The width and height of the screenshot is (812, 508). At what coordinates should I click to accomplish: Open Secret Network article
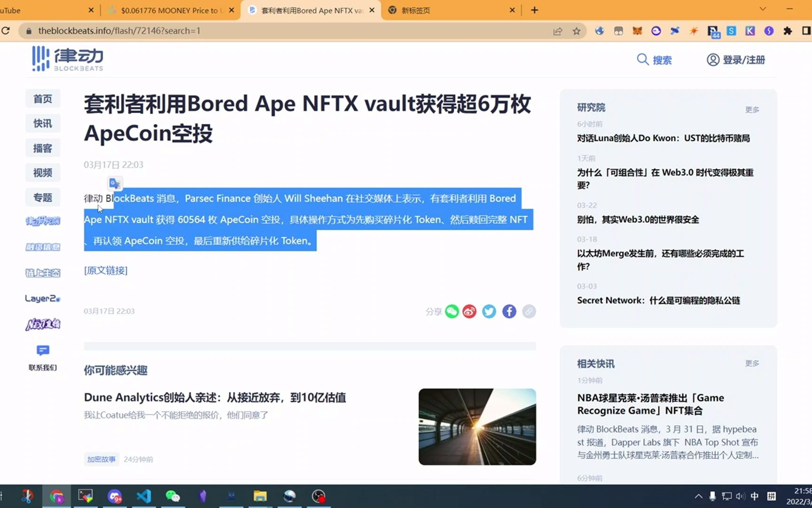point(659,301)
